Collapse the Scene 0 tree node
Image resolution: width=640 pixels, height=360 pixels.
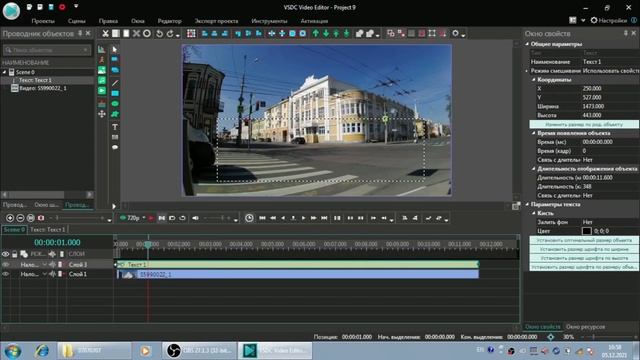pyautogui.click(x=5, y=72)
